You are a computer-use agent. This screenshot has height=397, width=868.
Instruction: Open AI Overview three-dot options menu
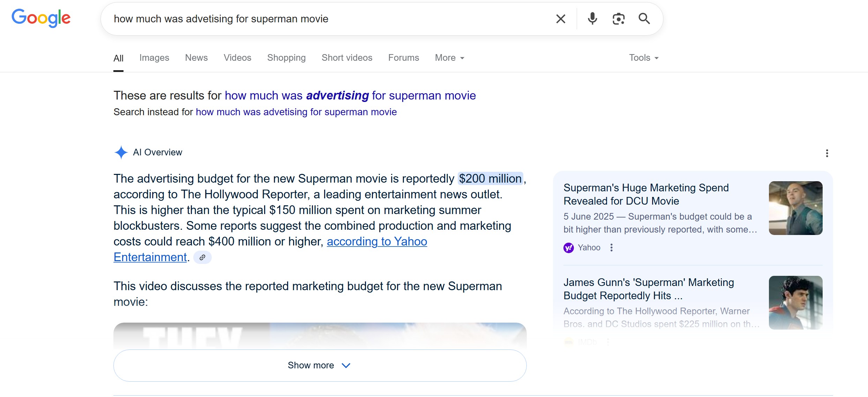(x=827, y=153)
